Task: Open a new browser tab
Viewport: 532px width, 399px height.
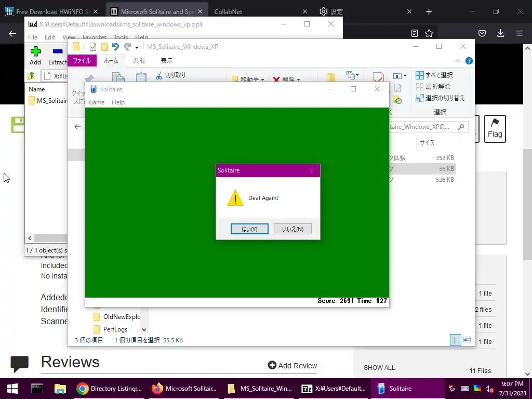Action: point(429,12)
